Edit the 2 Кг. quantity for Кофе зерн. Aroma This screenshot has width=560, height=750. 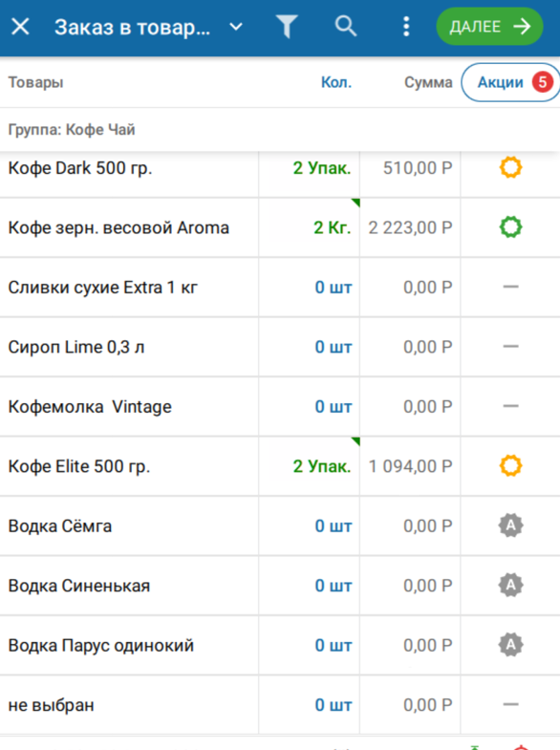[332, 227]
